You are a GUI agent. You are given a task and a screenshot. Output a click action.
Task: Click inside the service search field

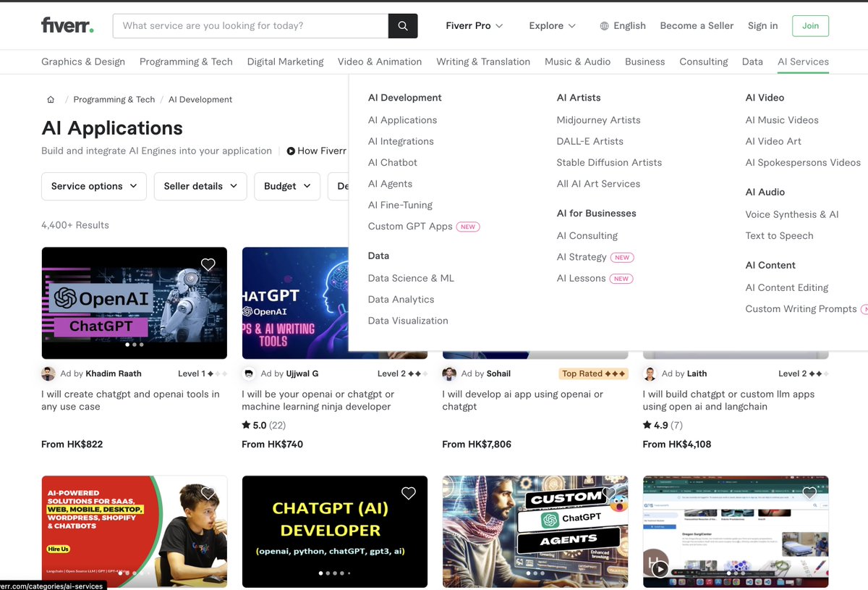pyautogui.click(x=250, y=25)
